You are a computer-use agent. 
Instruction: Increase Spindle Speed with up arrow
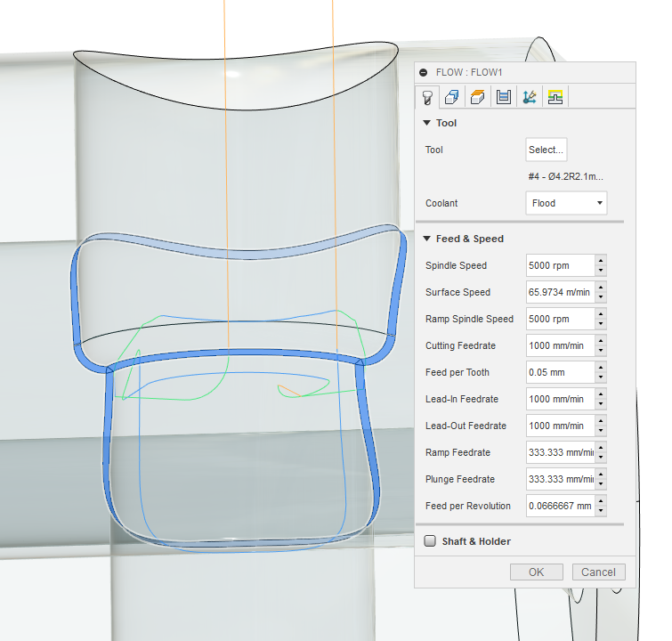click(x=601, y=260)
